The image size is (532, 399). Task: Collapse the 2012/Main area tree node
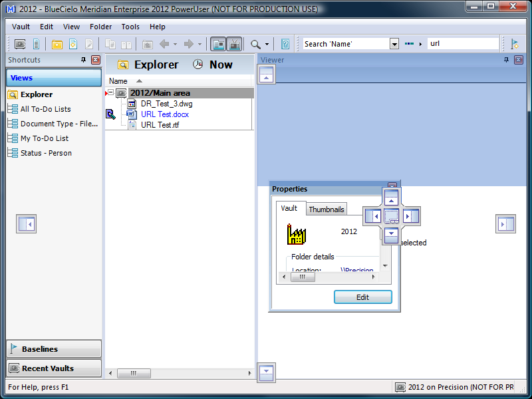(x=110, y=92)
